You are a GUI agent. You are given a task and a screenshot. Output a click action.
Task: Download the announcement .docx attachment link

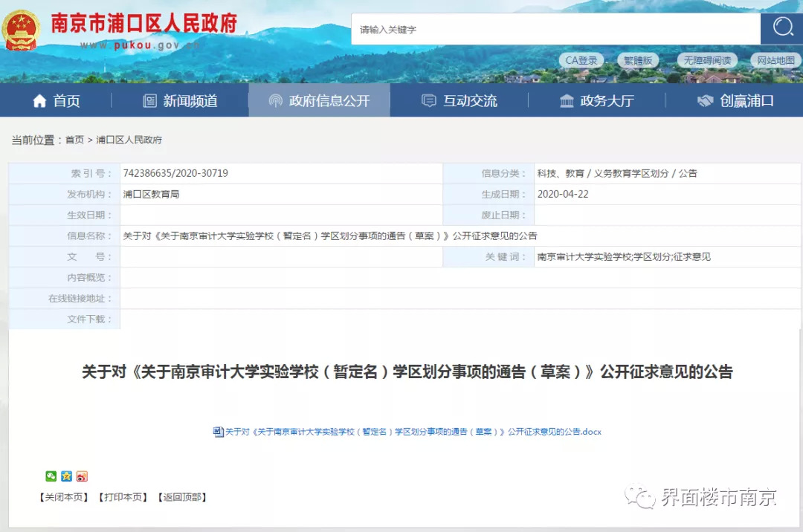(x=413, y=432)
